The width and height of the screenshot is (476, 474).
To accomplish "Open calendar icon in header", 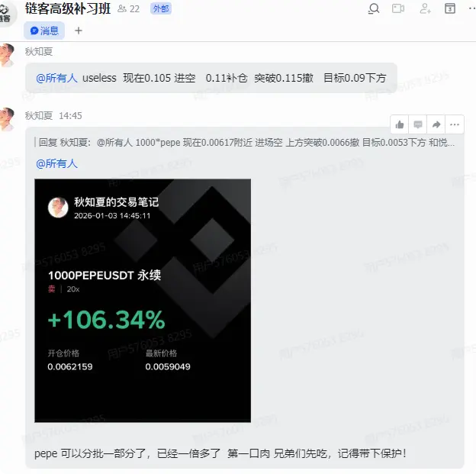I will [x=450, y=8].
